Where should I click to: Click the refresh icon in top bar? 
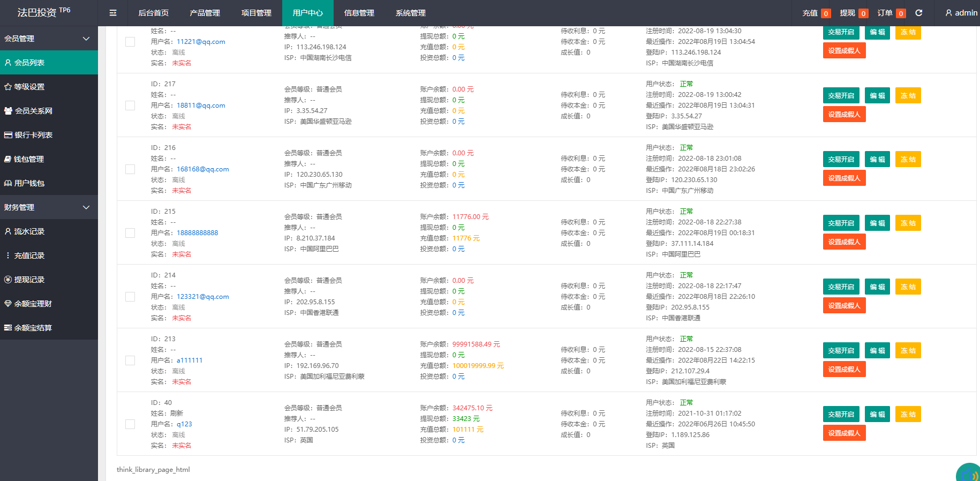(x=919, y=13)
